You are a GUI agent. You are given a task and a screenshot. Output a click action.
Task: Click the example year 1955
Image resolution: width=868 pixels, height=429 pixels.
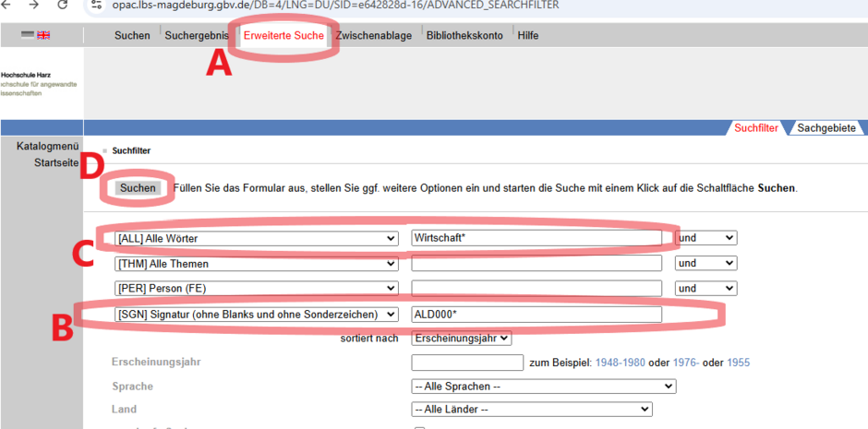click(x=739, y=363)
